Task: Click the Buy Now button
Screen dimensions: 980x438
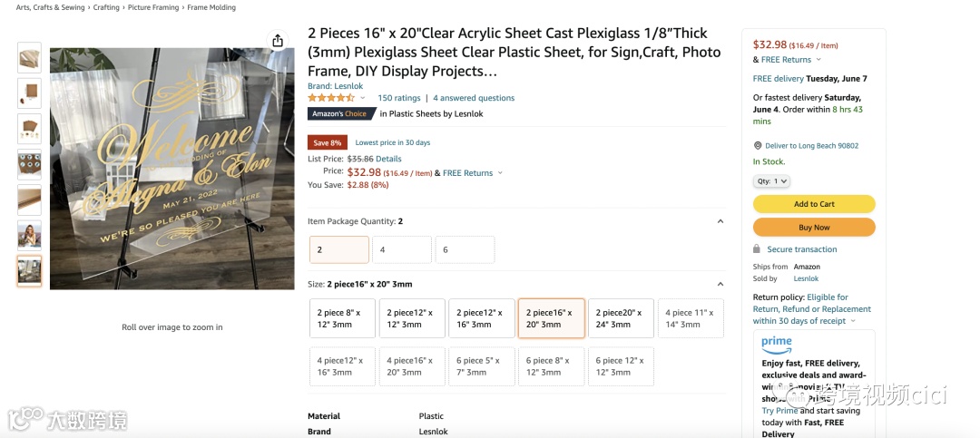Action: [x=814, y=228]
